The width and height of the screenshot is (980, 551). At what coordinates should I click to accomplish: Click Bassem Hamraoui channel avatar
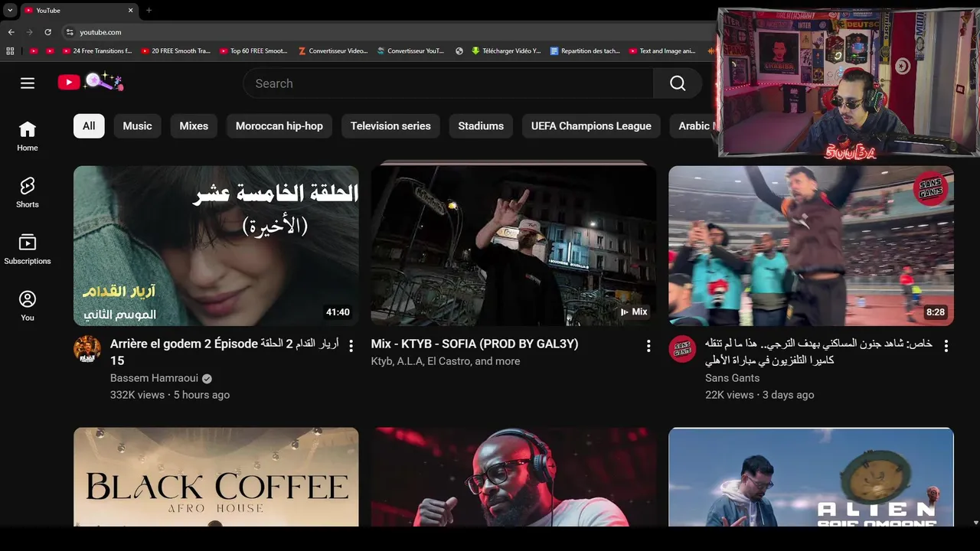(x=87, y=349)
